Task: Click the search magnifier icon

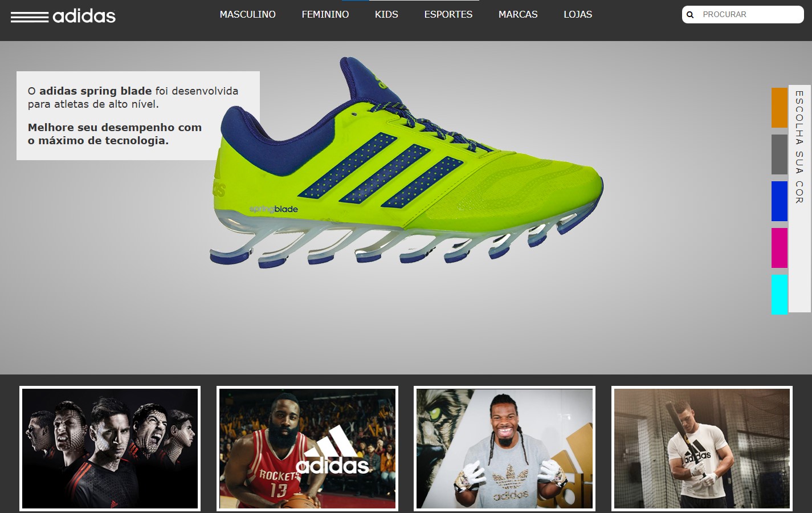Action: (690, 15)
